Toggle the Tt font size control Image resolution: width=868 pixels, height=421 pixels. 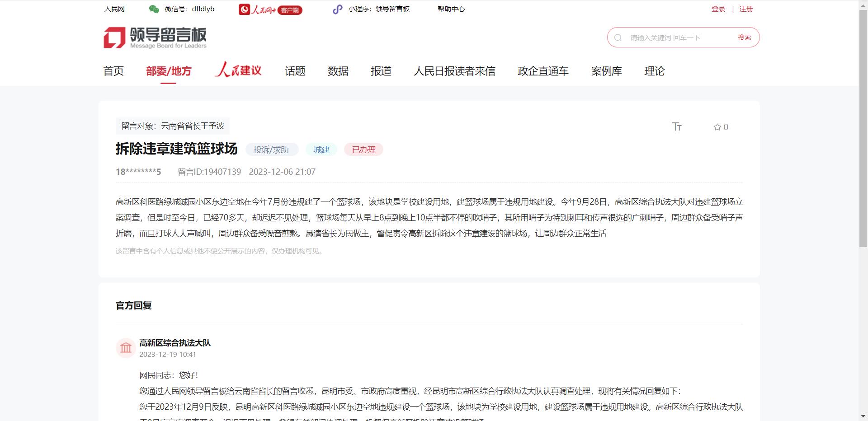tap(677, 127)
